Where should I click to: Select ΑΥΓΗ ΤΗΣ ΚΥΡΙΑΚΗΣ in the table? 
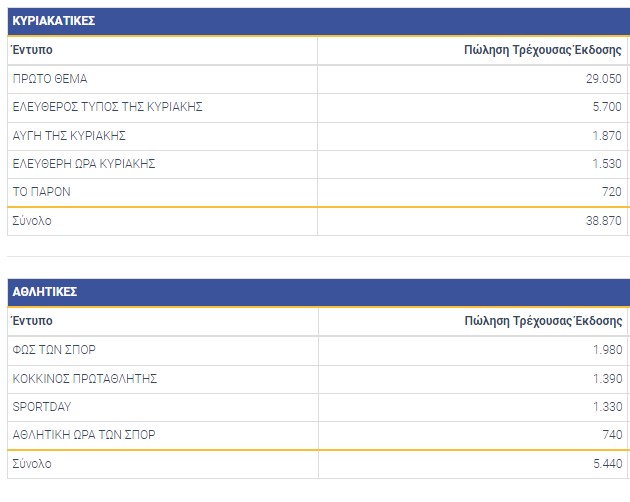pyautogui.click(x=69, y=135)
